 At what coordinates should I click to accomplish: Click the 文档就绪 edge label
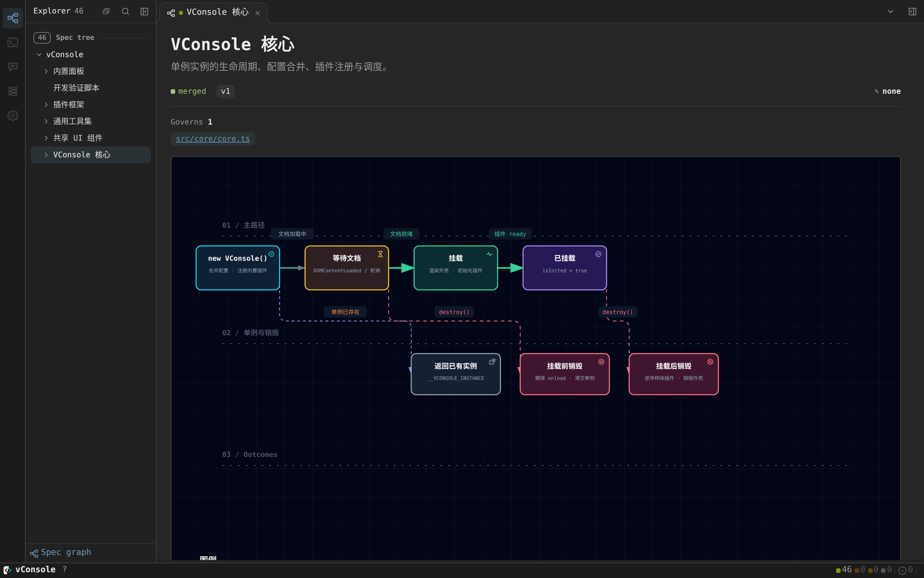[x=401, y=234]
